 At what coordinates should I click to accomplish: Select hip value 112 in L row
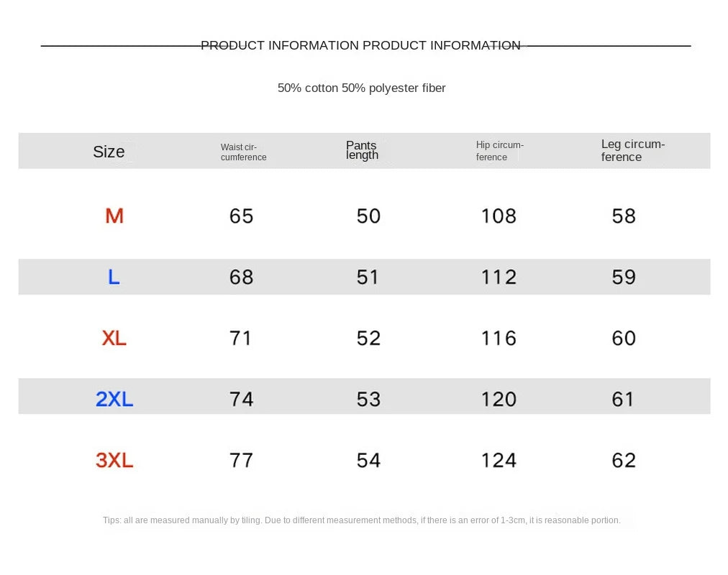(499, 277)
